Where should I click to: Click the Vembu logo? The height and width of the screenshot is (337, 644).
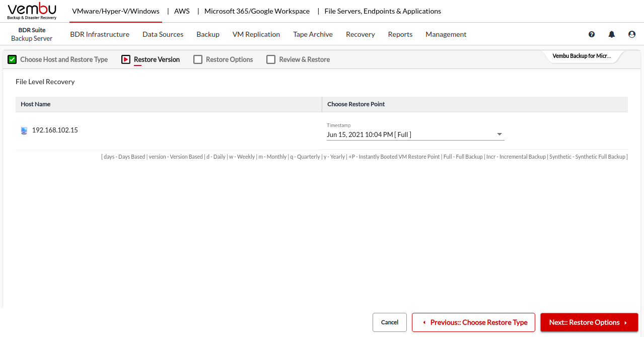click(x=32, y=11)
